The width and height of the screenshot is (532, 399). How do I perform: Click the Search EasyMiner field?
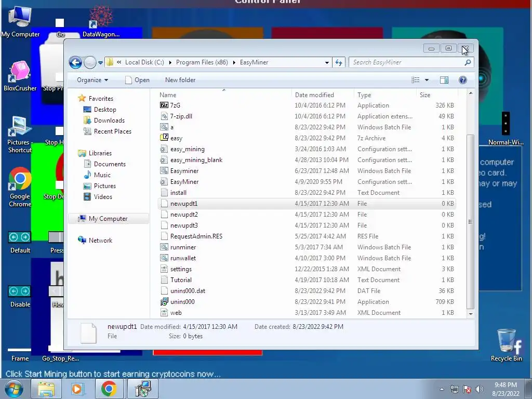(x=411, y=62)
